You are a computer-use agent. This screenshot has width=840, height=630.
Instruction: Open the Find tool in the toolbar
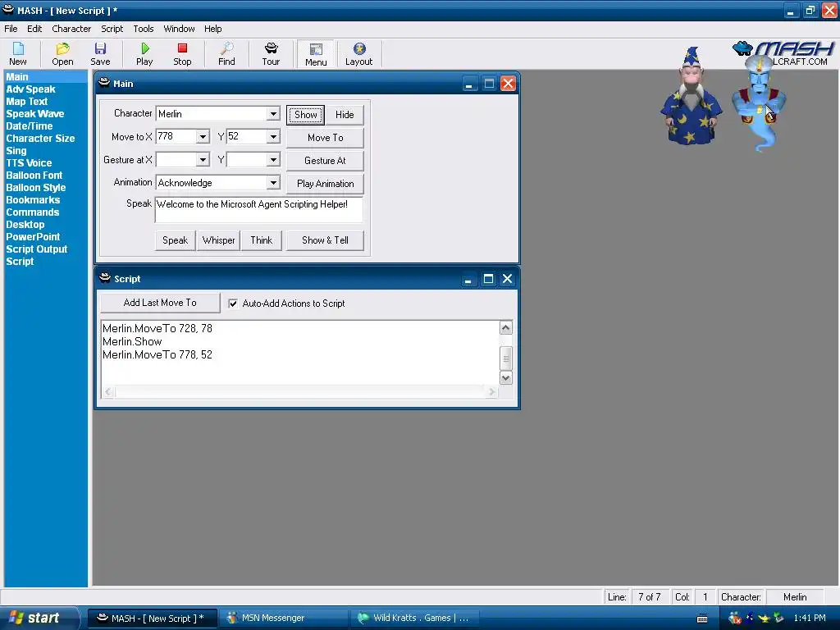point(226,54)
